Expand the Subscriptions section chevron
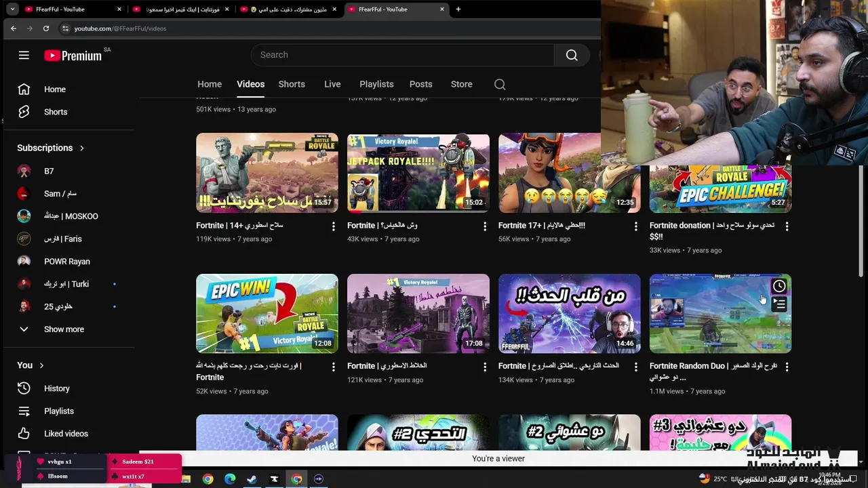This screenshot has height=488, width=868. point(82,148)
